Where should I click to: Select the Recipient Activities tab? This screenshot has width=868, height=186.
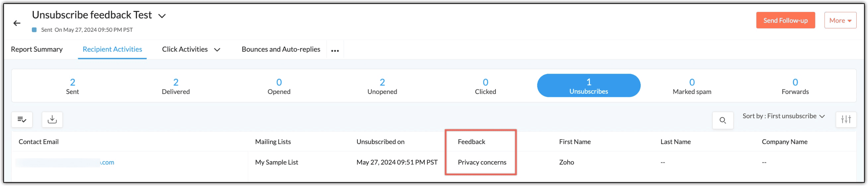coord(112,49)
